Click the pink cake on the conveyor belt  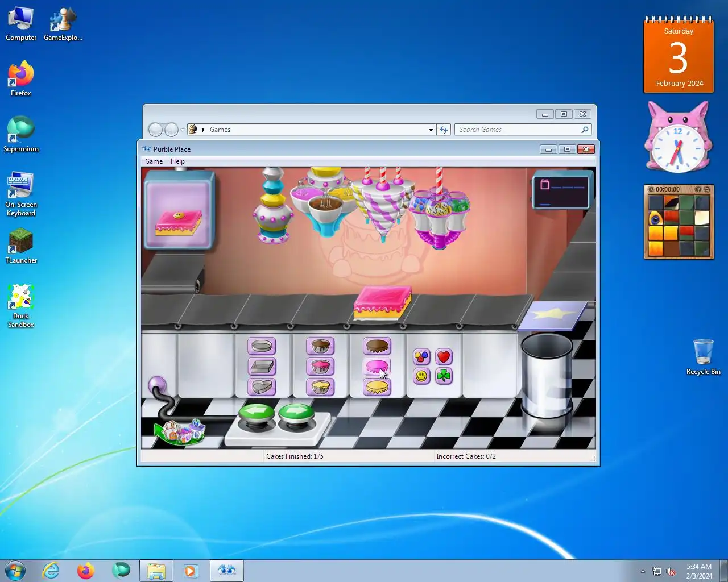(382, 302)
